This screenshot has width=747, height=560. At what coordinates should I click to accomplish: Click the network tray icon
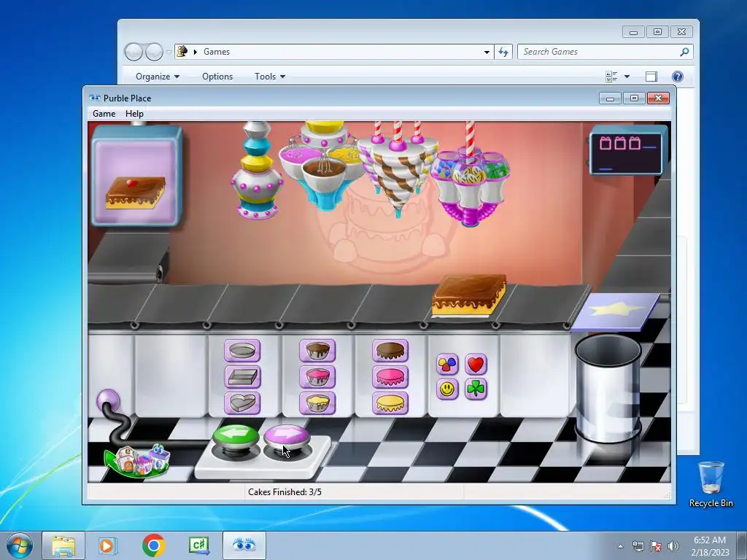pyautogui.click(x=638, y=546)
